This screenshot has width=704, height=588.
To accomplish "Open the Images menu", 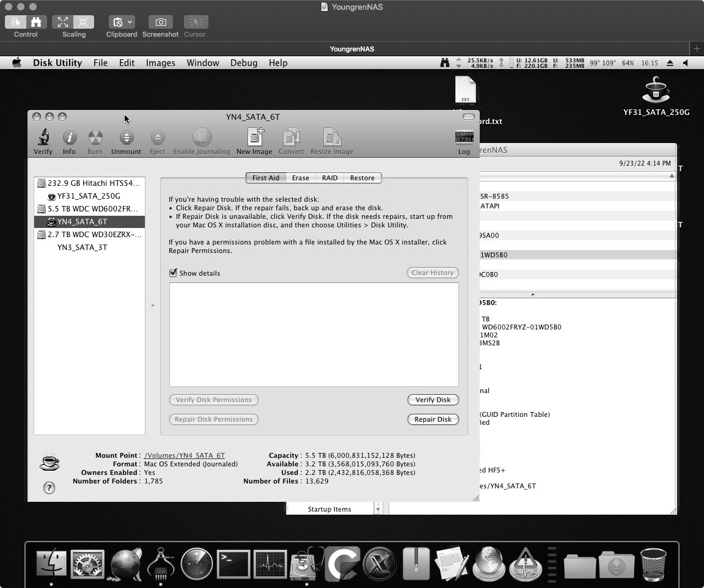I will (161, 63).
